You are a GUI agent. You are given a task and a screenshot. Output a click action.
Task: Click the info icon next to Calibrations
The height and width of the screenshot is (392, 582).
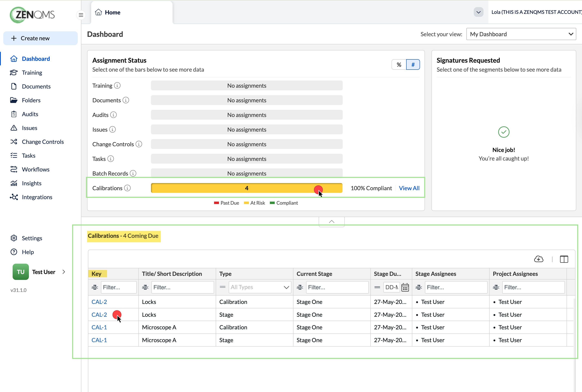click(127, 188)
